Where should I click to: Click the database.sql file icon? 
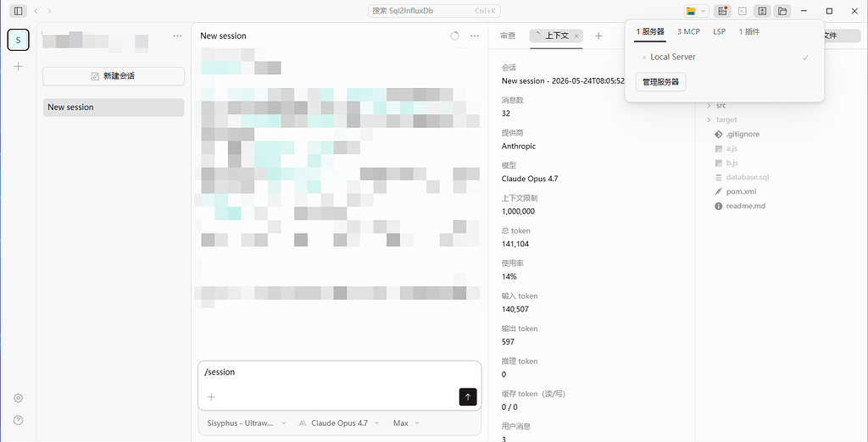[719, 177]
